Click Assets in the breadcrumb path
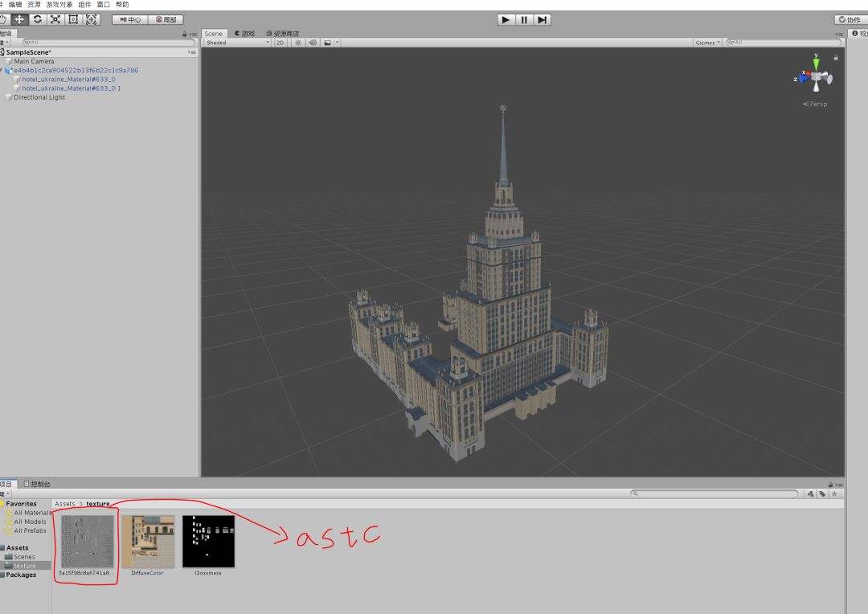The height and width of the screenshot is (614, 868). [65, 504]
